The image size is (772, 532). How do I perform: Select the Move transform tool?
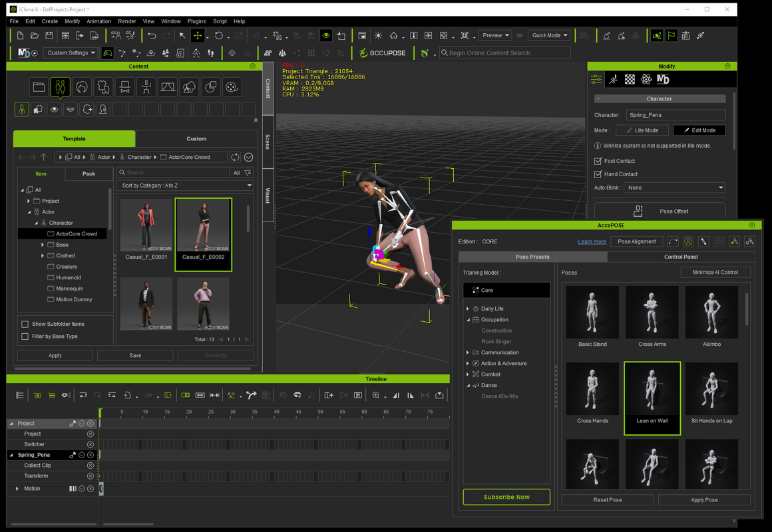click(x=198, y=36)
